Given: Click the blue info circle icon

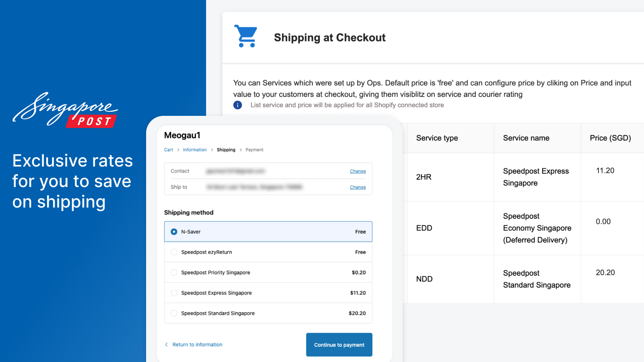Looking at the screenshot, I should [238, 105].
